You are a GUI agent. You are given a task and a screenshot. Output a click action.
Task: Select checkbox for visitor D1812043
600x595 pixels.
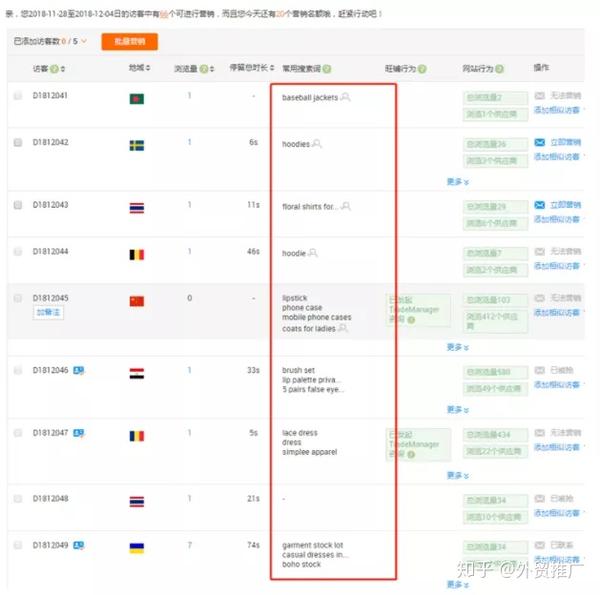pyautogui.click(x=18, y=205)
